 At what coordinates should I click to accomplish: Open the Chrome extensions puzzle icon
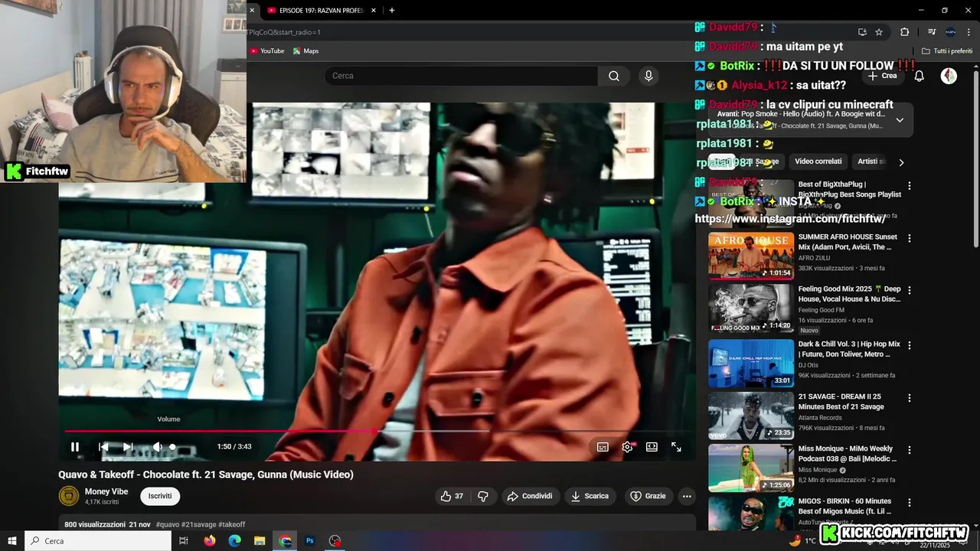[x=905, y=32]
